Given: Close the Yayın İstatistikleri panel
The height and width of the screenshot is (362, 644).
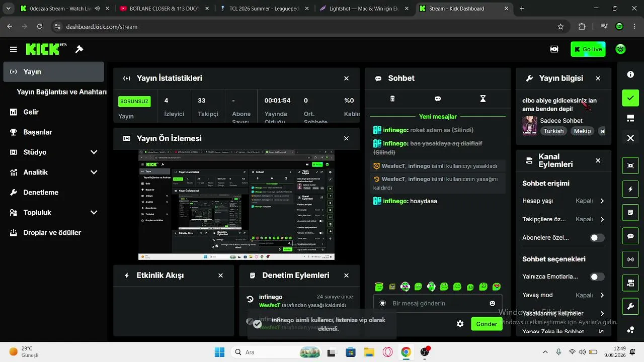Looking at the screenshot, I should click(346, 78).
